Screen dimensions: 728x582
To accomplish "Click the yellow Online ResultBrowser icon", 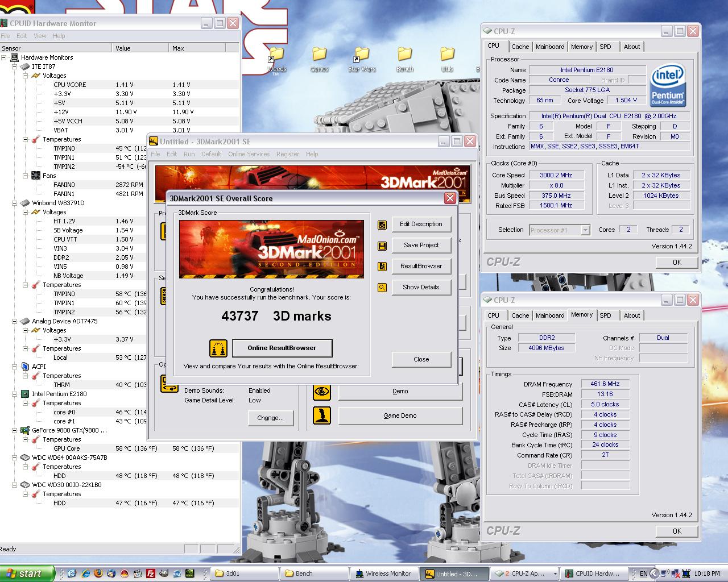I will click(x=218, y=348).
